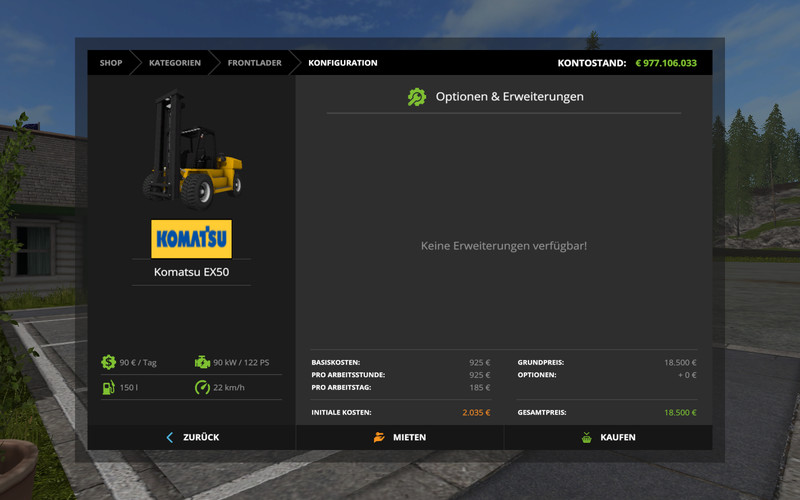Open the KATEGORIEN breadcrumb

tap(175, 63)
